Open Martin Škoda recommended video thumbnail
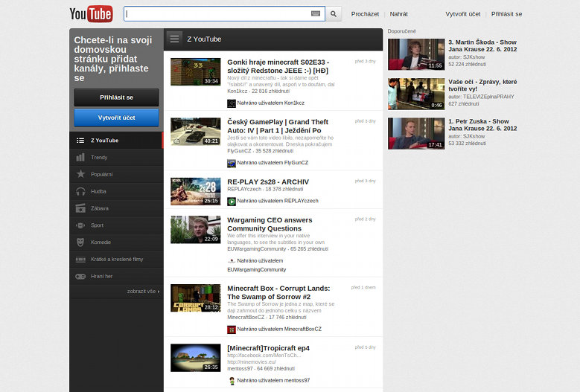 click(x=416, y=54)
